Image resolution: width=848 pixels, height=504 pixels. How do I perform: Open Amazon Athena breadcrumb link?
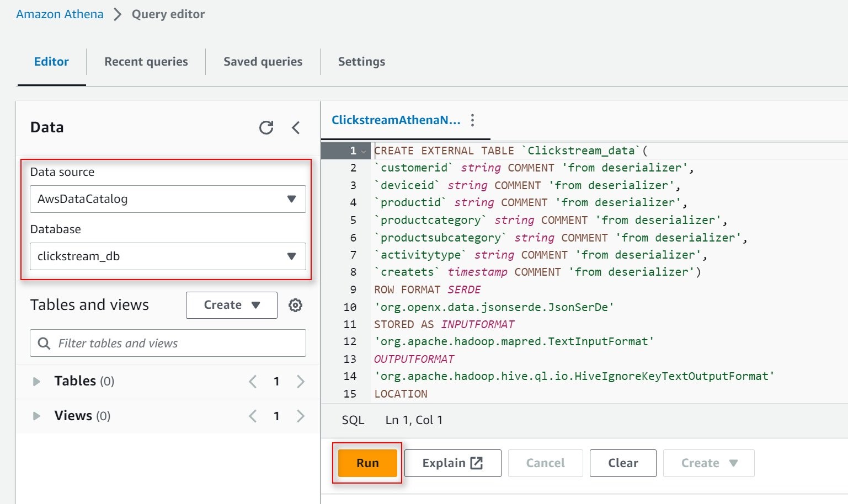coord(59,14)
